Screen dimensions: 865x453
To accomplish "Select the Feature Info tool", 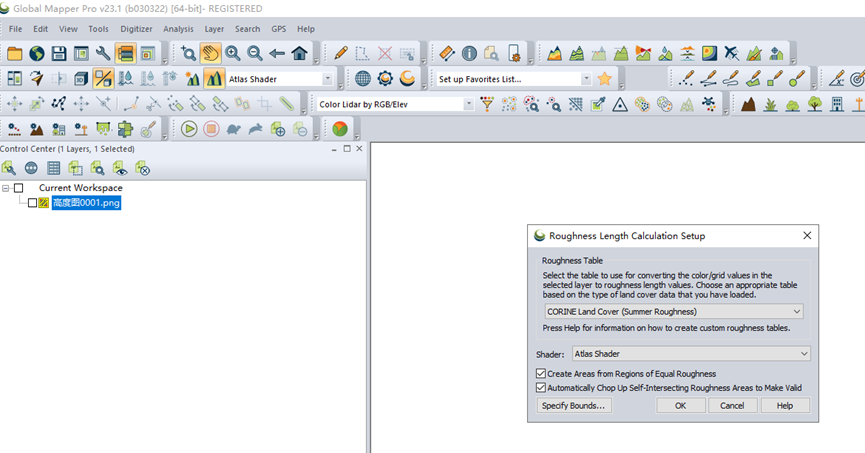I will 469,54.
